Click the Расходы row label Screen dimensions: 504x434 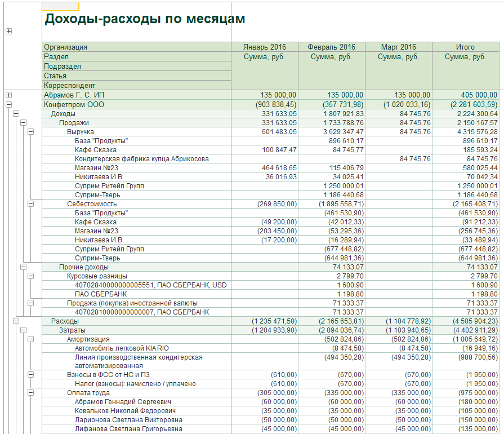point(65,321)
